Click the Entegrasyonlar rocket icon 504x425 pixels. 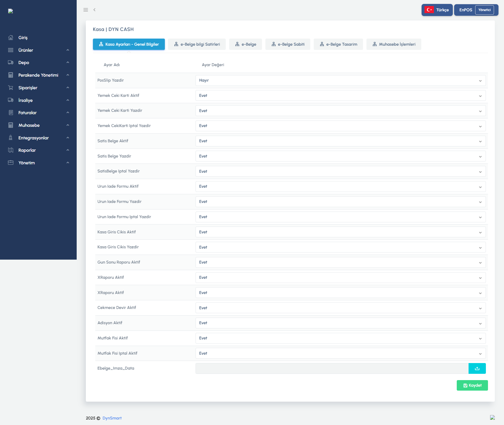point(10,138)
